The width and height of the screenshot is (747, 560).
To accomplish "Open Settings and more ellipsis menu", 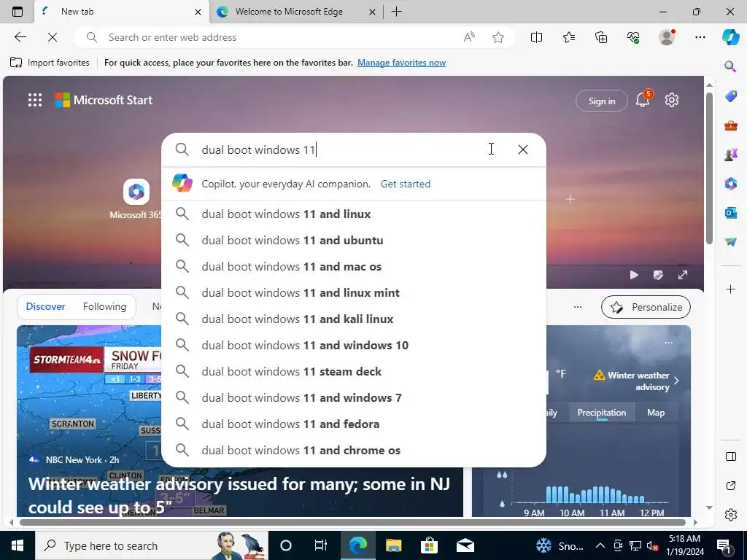I will 700,37.
